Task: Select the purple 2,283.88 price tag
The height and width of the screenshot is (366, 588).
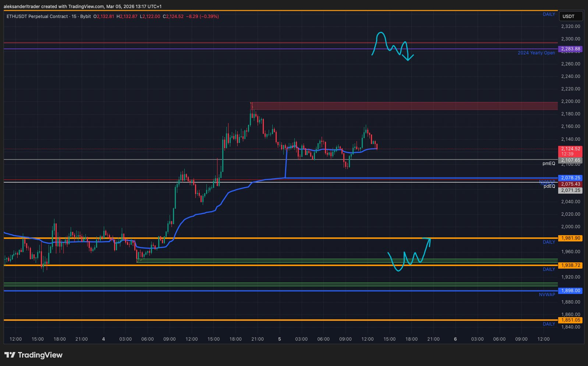Action: [x=570, y=49]
